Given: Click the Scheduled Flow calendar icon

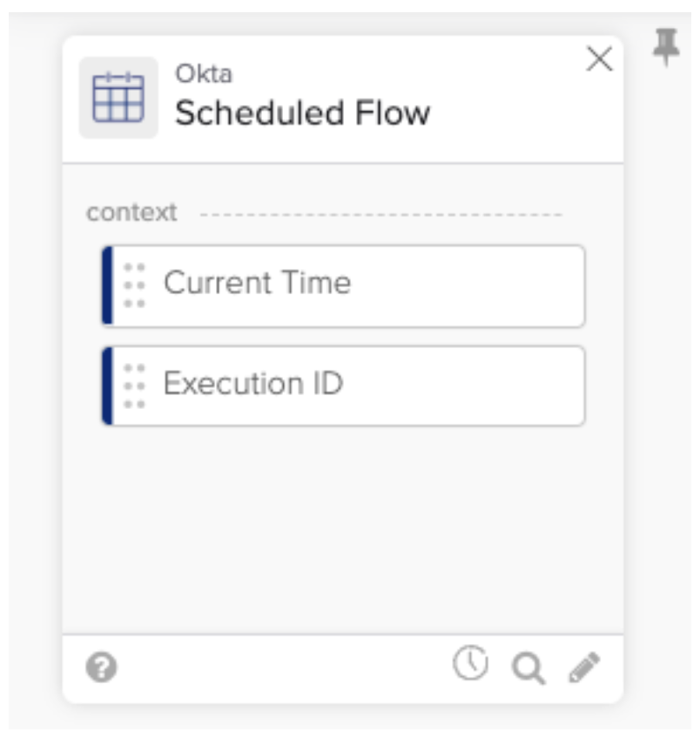Looking at the screenshot, I should coord(118,97).
